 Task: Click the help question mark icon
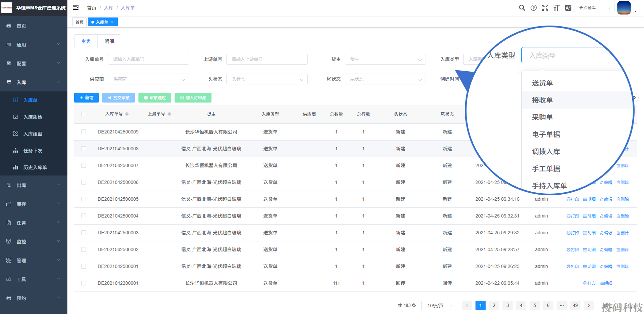pos(533,8)
